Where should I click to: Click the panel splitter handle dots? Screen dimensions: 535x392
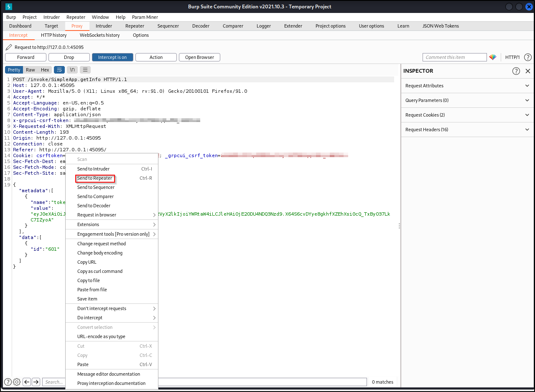click(x=399, y=226)
